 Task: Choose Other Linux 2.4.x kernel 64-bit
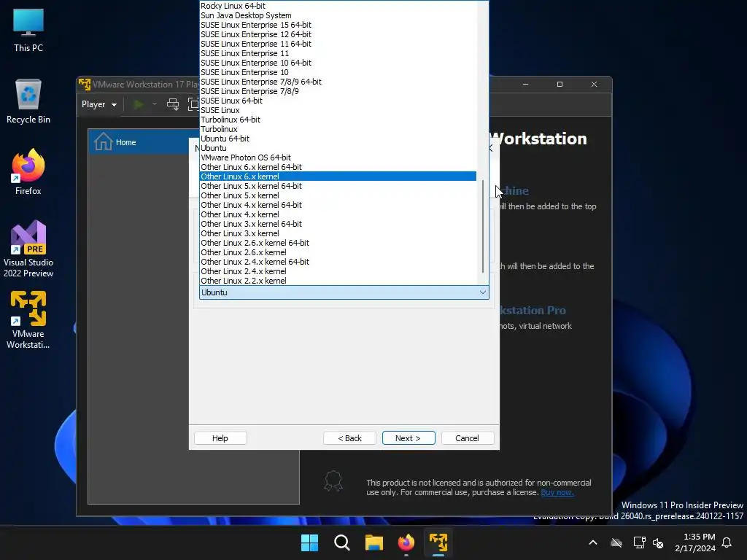click(338, 262)
